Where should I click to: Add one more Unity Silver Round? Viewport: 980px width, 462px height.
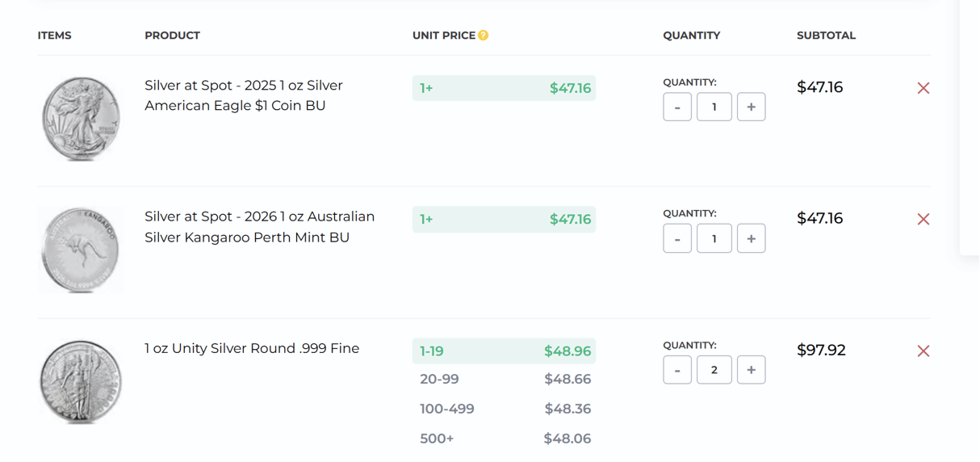click(x=751, y=370)
